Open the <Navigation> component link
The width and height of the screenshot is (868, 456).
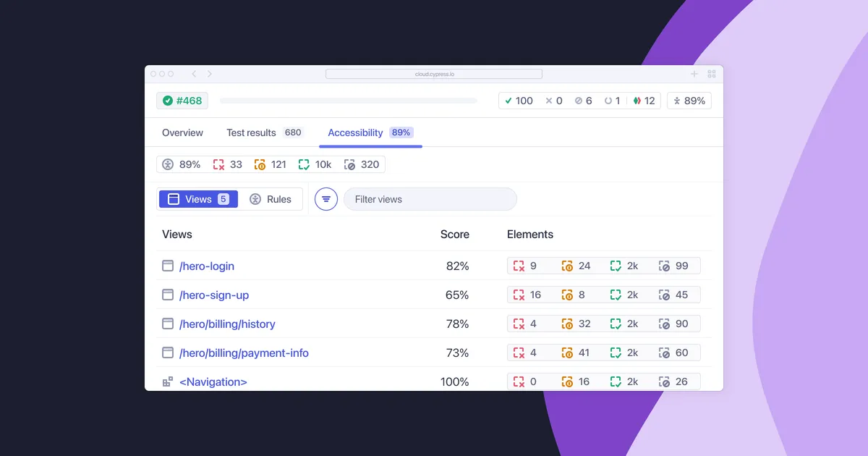[x=213, y=381]
